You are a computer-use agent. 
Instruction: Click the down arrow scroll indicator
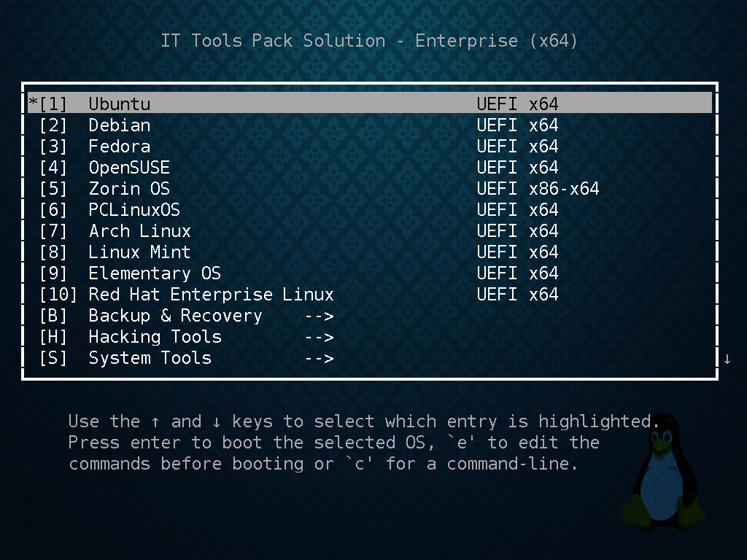[x=727, y=359]
